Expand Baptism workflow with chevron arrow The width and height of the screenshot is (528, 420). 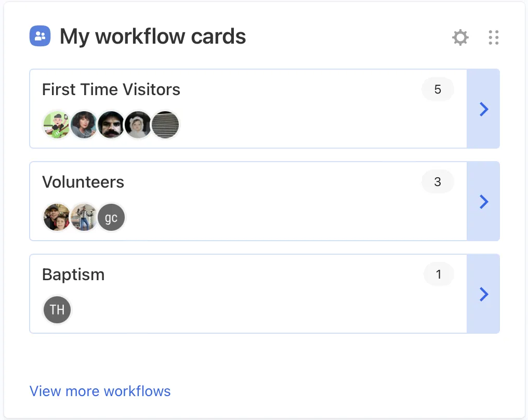point(483,294)
